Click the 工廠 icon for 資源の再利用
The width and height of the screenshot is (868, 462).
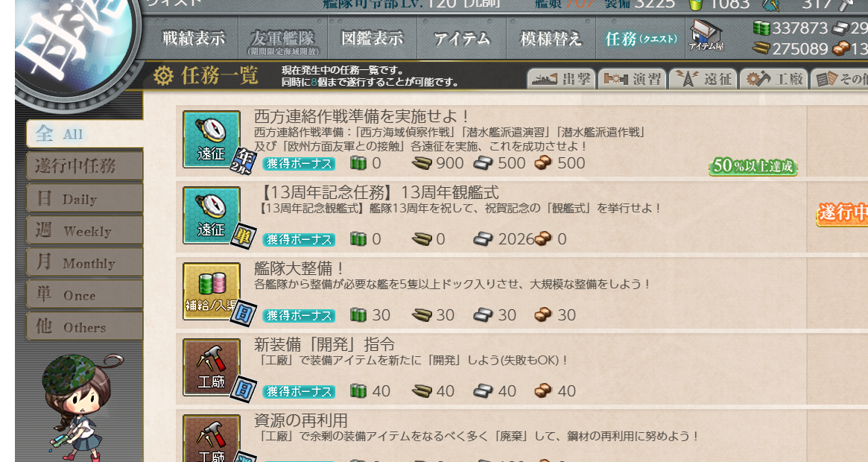pyautogui.click(x=212, y=438)
